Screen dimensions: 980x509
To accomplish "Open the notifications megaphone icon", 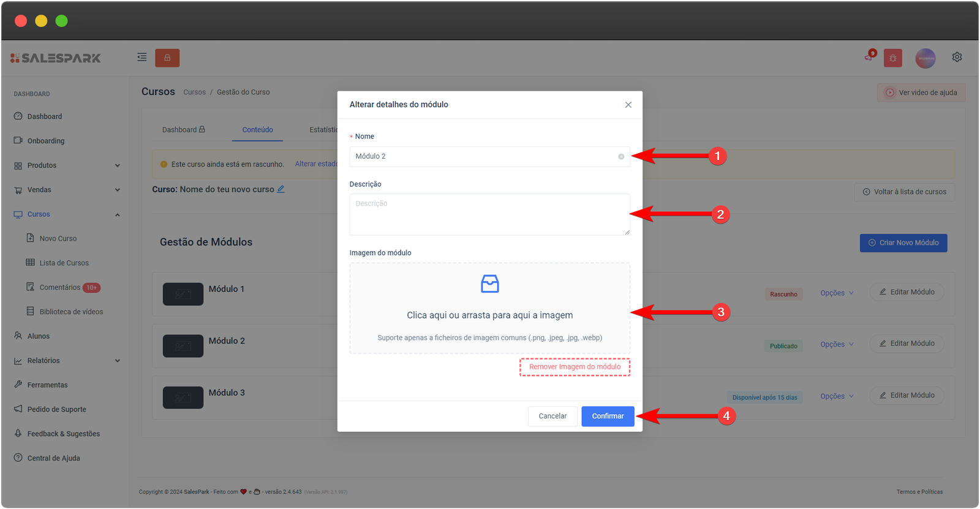I will (869, 57).
